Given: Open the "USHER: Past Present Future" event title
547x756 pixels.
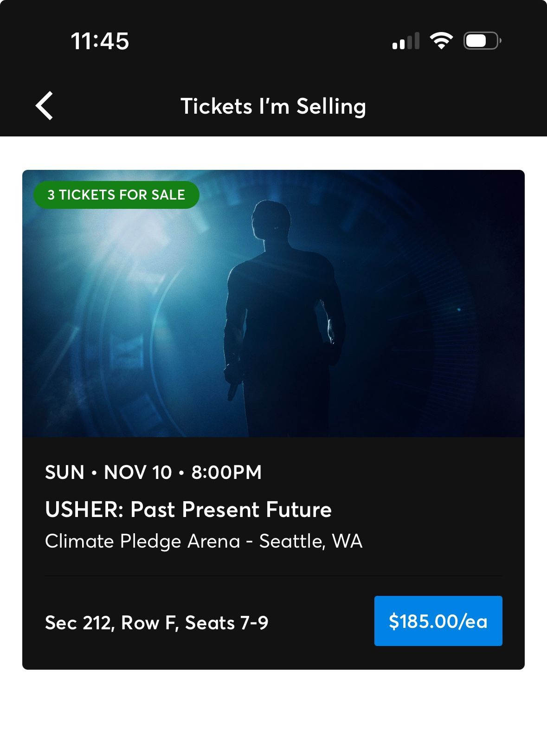Looking at the screenshot, I should [x=188, y=510].
